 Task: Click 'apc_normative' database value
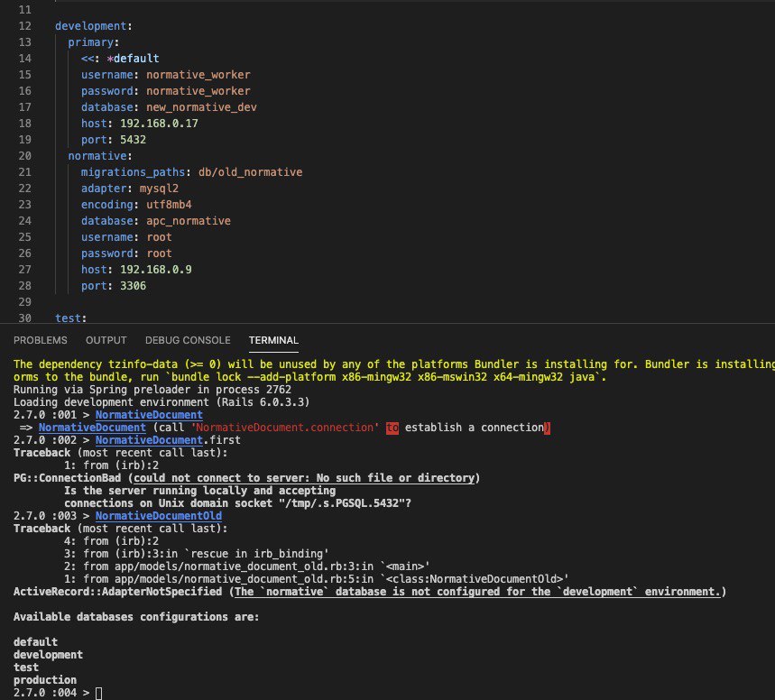coord(189,221)
